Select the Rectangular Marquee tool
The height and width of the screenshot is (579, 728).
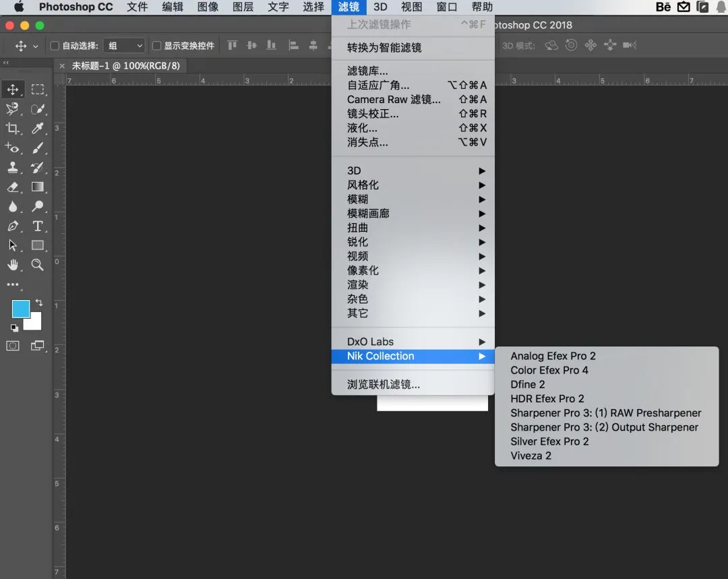(x=38, y=89)
